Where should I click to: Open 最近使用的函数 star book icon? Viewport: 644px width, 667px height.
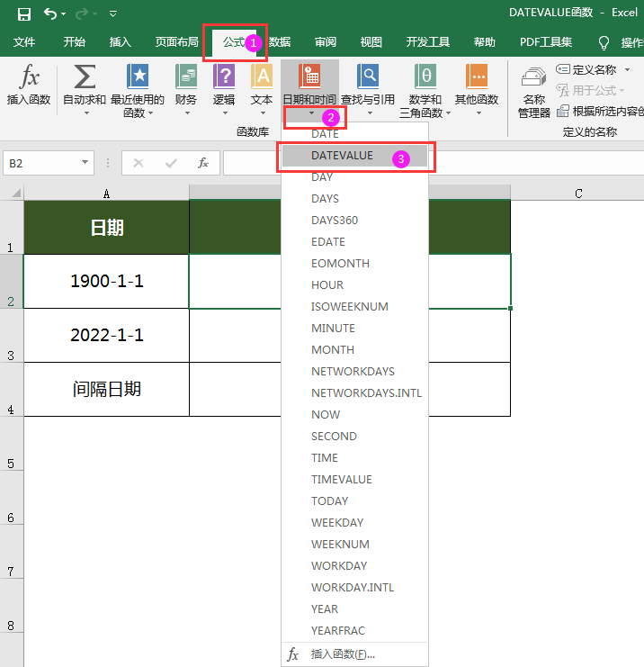(x=138, y=77)
